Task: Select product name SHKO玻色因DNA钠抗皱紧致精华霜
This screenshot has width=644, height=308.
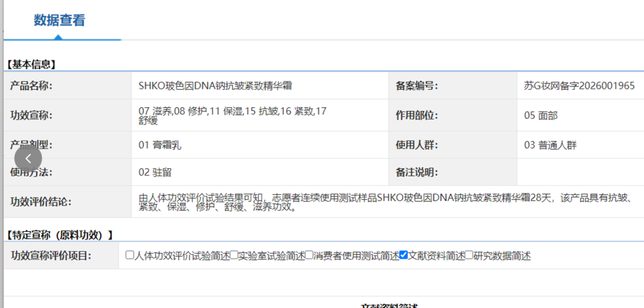Action: 216,86
